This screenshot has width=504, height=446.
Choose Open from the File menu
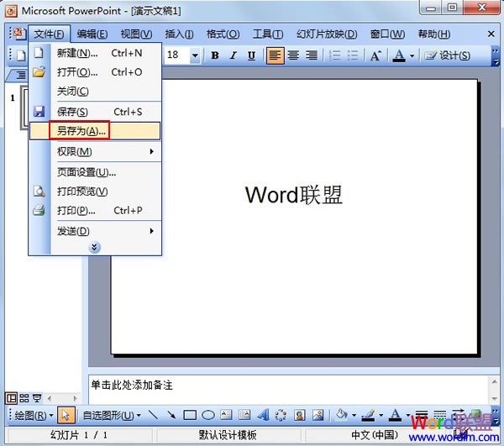click(x=95, y=72)
